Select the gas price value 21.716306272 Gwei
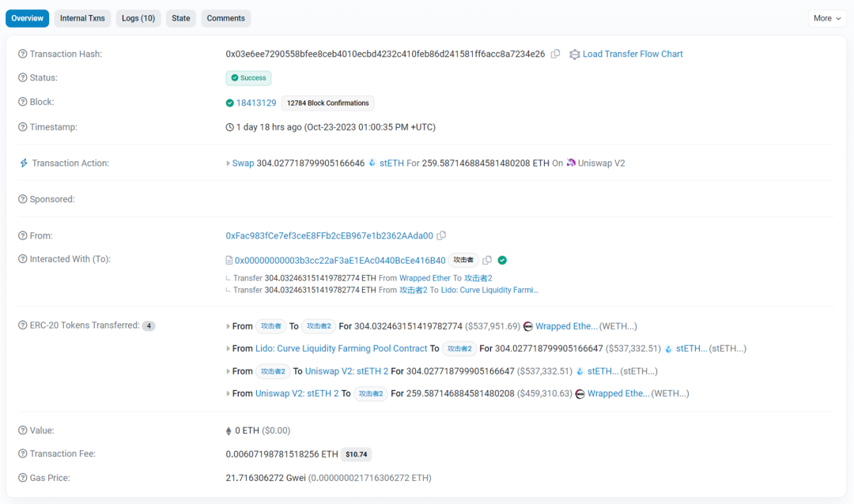854x504 pixels. coord(266,478)
